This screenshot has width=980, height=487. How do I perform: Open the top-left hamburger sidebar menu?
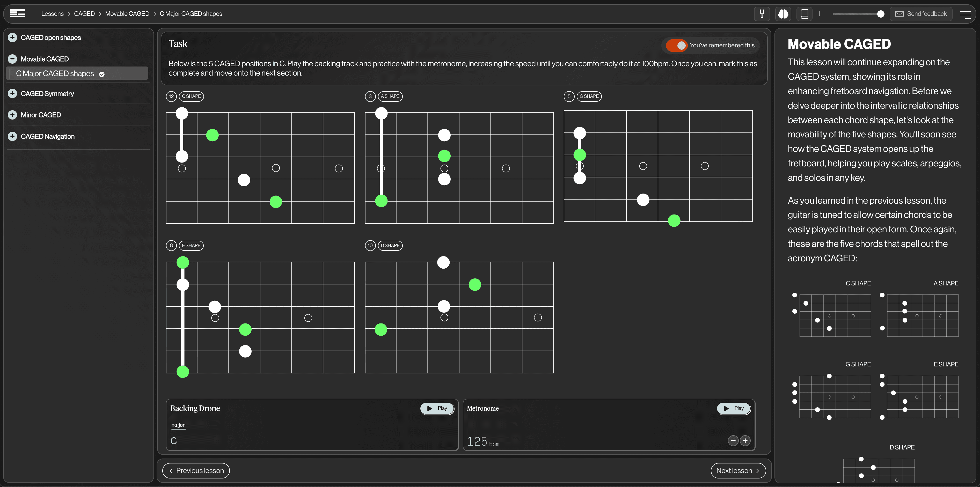[18, 14]
